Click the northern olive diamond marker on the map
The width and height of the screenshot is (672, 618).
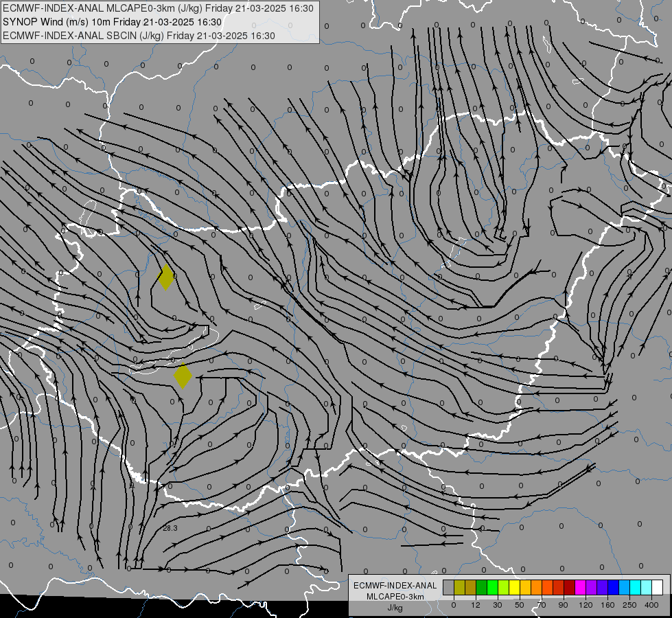[166, 277]
